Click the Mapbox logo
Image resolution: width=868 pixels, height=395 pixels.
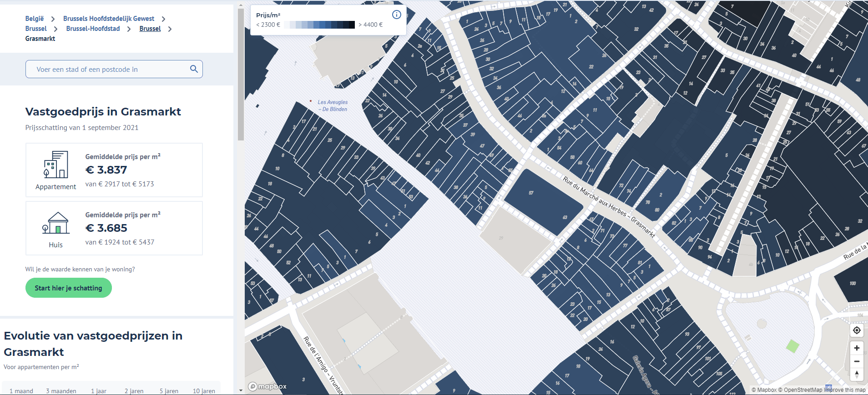pyautogui.click(x=267, y=386)
